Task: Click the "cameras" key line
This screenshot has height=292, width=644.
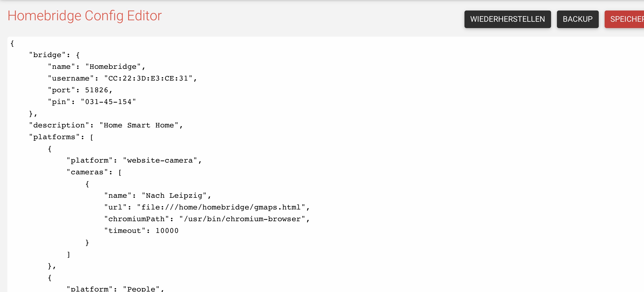Action: (x=87, y=172)
